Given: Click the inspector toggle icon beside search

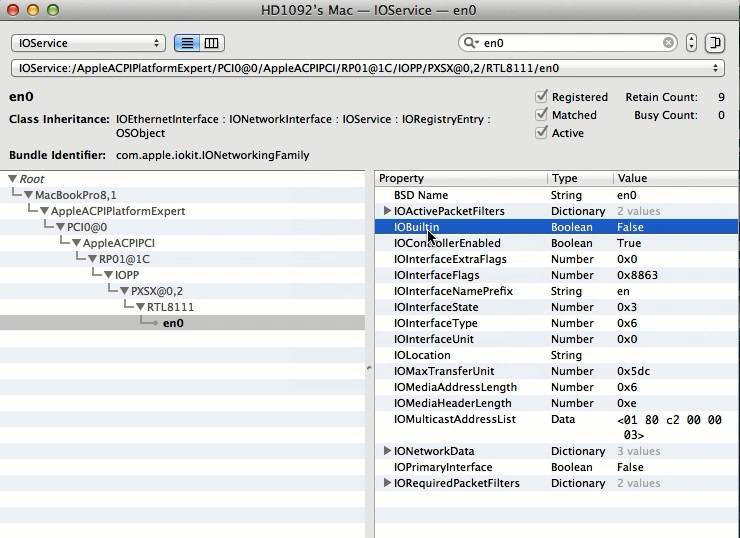Looking at the screenshot, I should (715, 43).
